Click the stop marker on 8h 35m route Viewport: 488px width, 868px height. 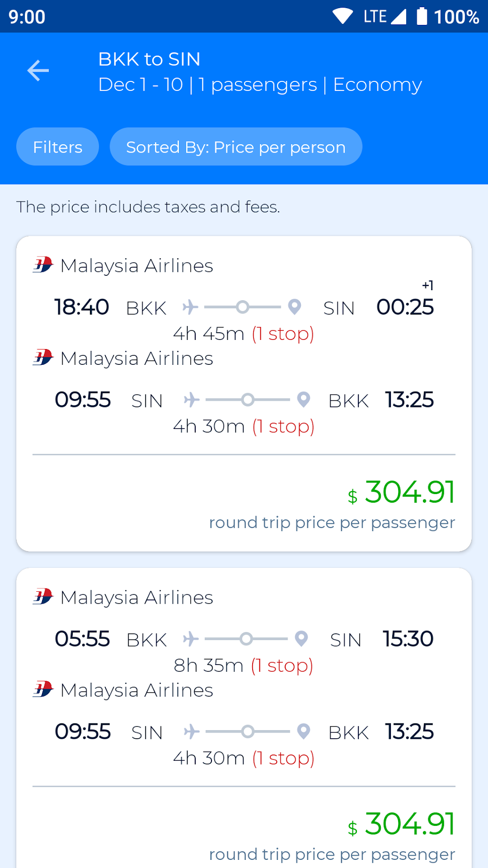(246, 639)
